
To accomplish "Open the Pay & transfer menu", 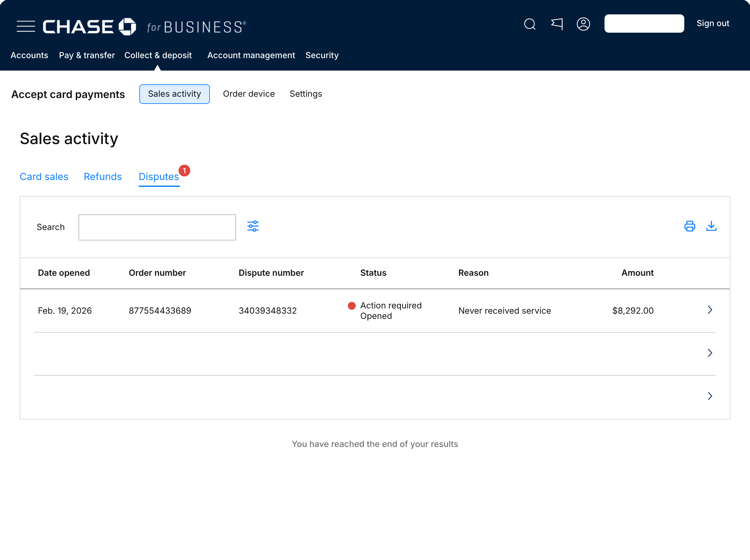I will click(87, 55).
